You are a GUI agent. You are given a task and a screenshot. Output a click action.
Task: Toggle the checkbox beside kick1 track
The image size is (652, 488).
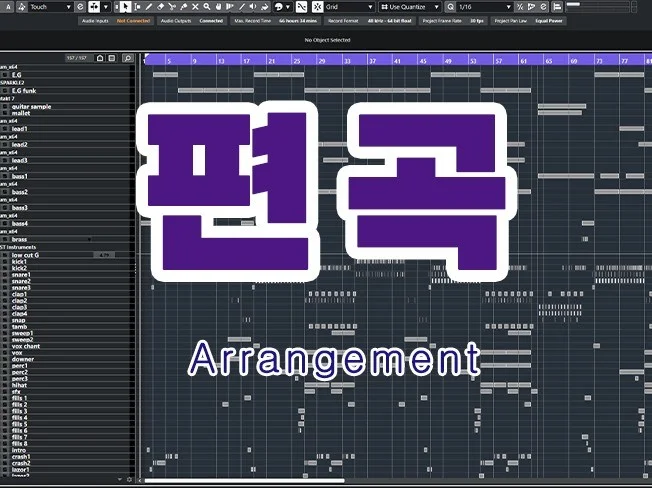click(x=5, y=261)
